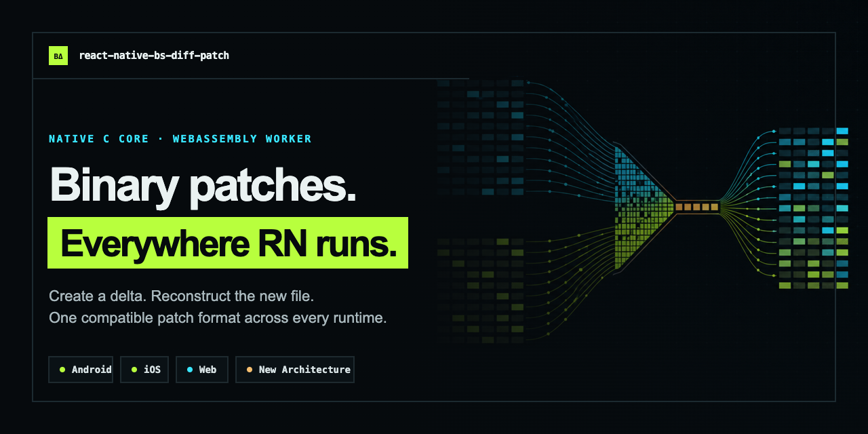Click the 'Everywhere RN runs.' highlighted banner

point(228,243)
